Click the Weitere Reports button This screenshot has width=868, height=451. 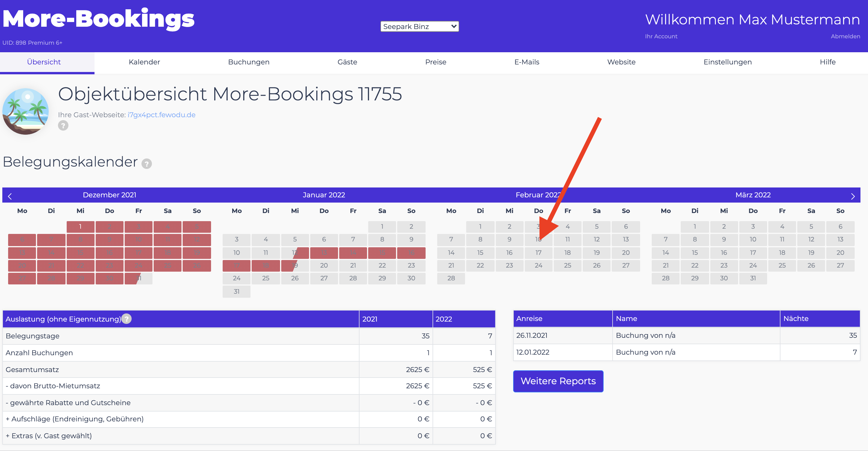pyautogui.click(x=558, y=381)
